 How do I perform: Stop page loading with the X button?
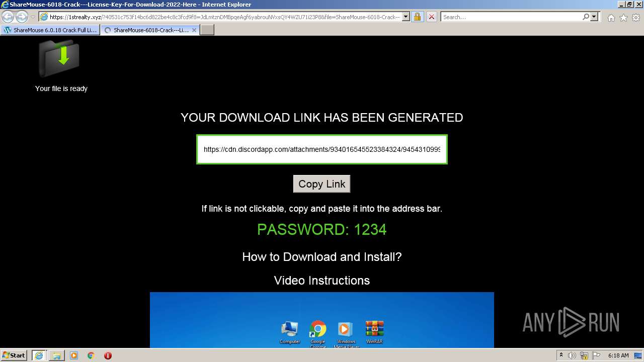(431, 17)
